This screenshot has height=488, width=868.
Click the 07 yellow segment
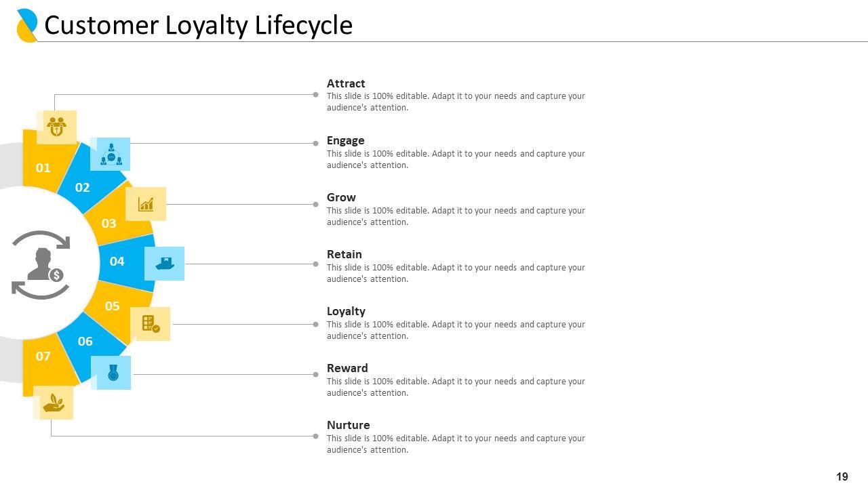click(43, 357)
